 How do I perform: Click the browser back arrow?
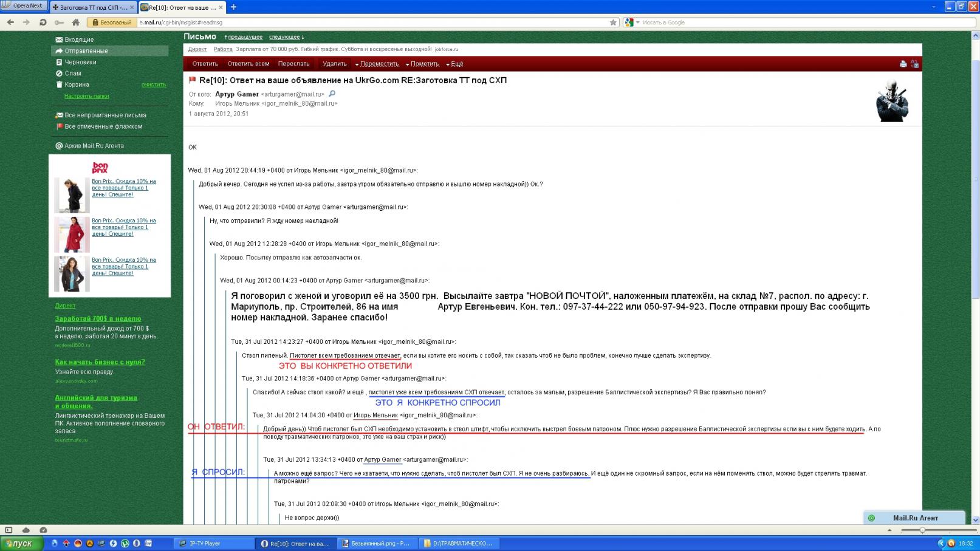click(10, 22)
